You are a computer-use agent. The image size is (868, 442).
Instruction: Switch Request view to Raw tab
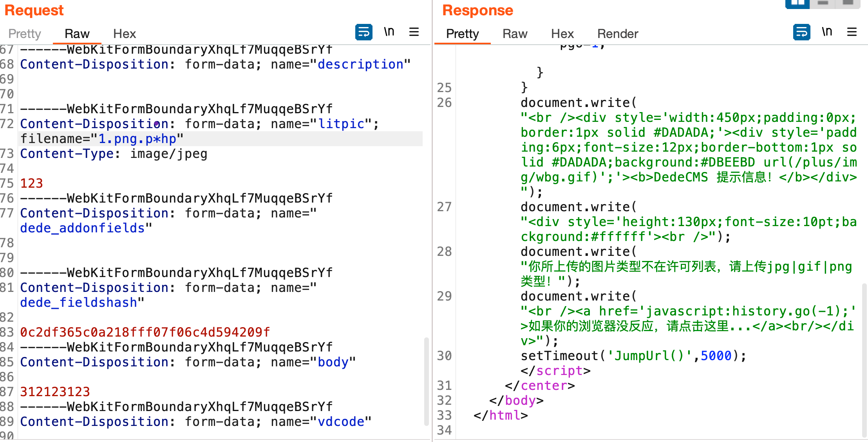[77, 34]
